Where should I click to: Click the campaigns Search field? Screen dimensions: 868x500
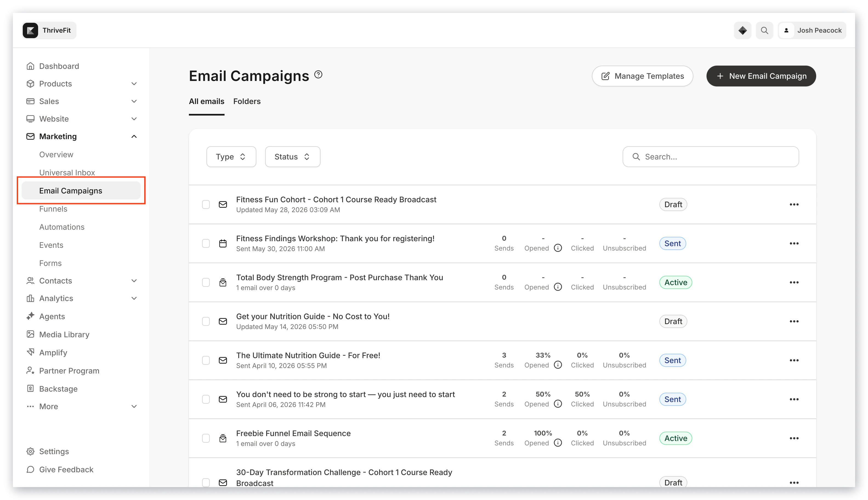click(x=711, y=157)
